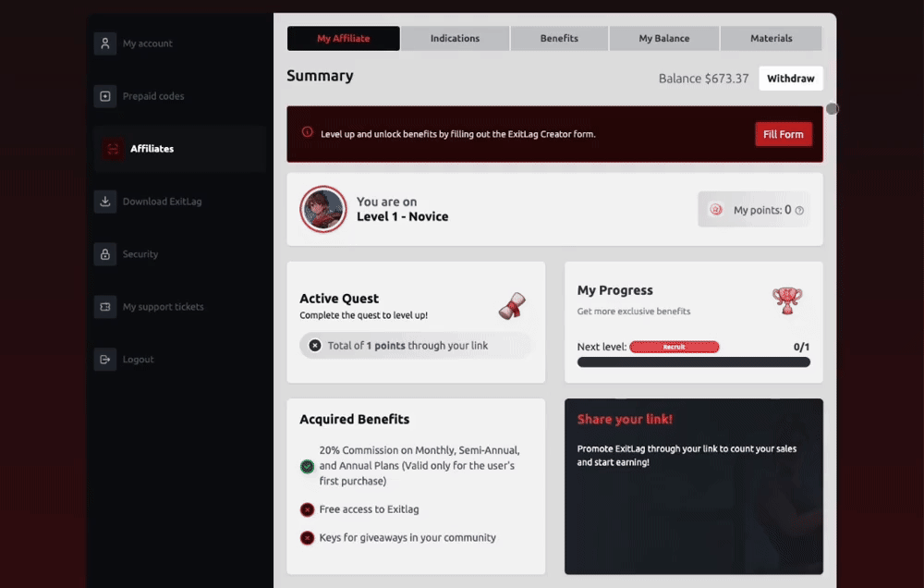Click the My points star badge icon
Viewport: 924px width, 588px height.
point(716,209)
